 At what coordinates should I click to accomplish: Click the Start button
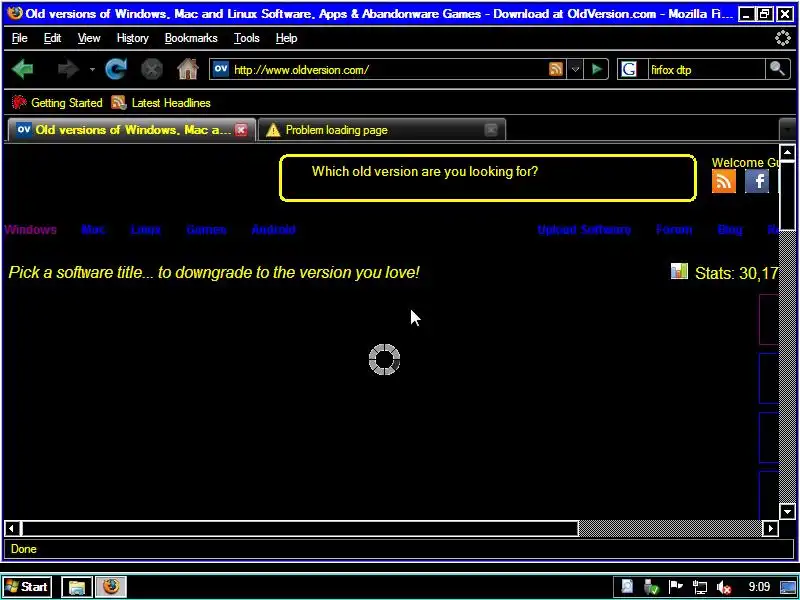pos(28,587)
